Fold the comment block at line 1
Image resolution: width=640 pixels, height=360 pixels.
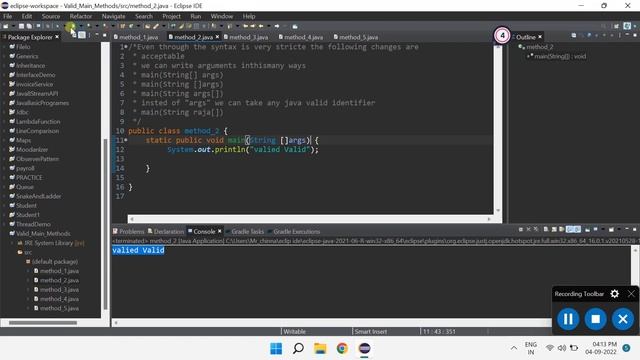126,47
